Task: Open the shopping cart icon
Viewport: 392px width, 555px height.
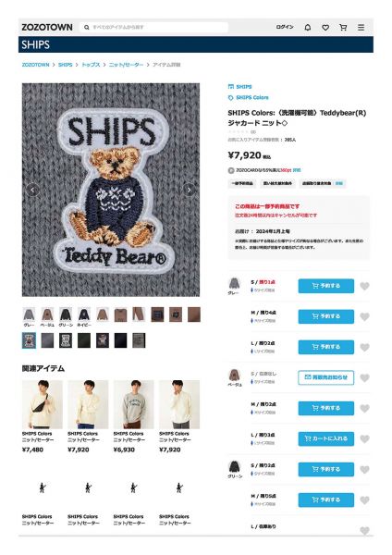Action: (343, 27)
